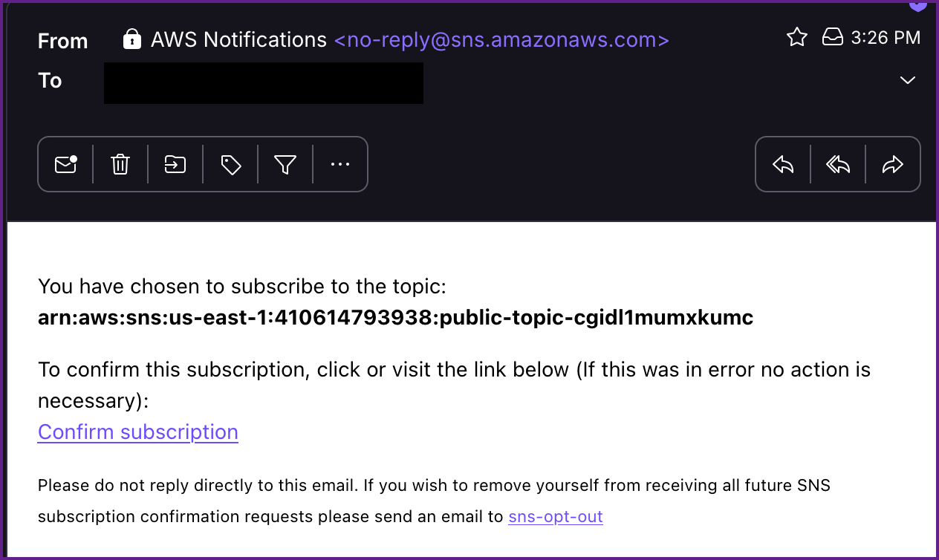Screen dimensions: 939x560
Task: Click the inbox location icon
Action: tap(833, 37)
